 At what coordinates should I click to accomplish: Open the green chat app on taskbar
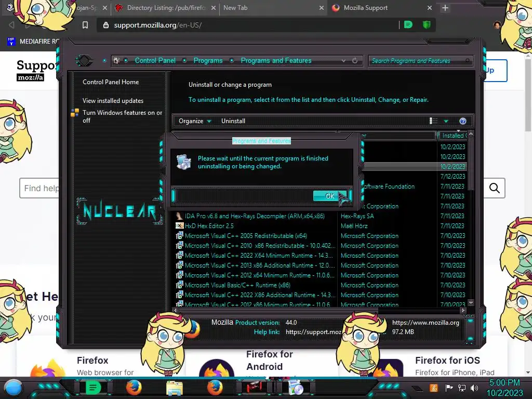coord(92,388)
